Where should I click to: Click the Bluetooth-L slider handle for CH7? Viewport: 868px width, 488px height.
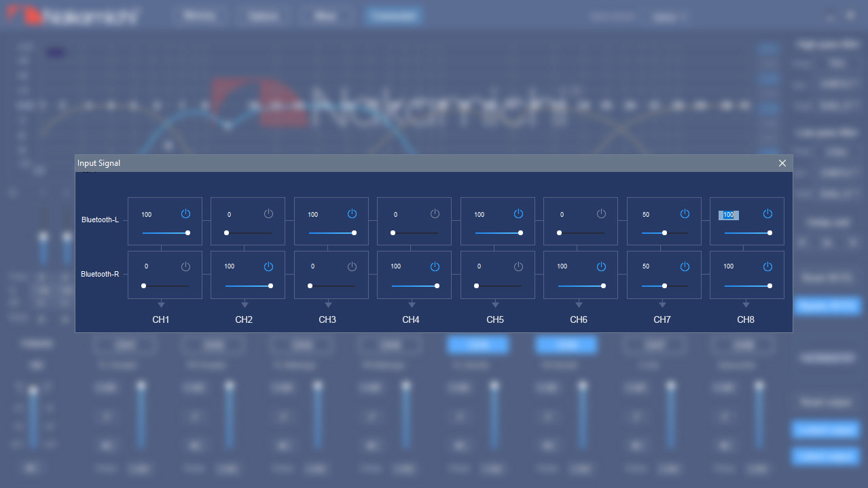664,232
